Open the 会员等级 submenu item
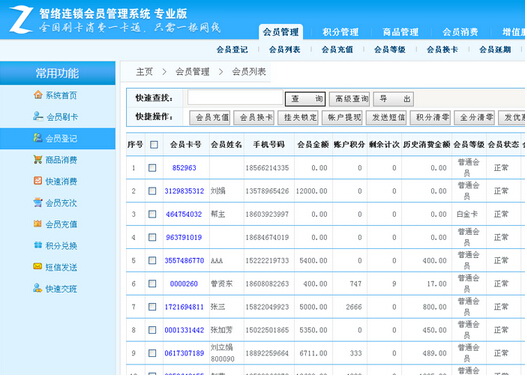 [x=390, y=50]
